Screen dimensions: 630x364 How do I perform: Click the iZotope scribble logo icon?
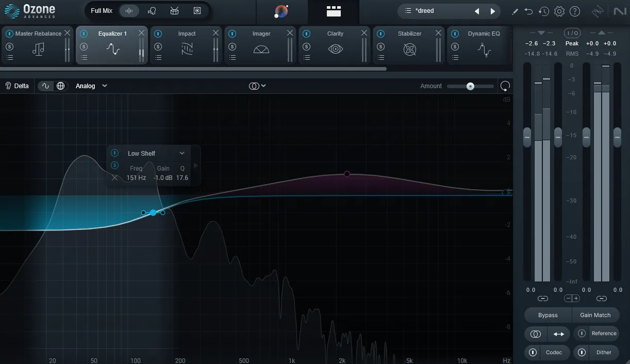pyautogui.click(x=598, y=11)
